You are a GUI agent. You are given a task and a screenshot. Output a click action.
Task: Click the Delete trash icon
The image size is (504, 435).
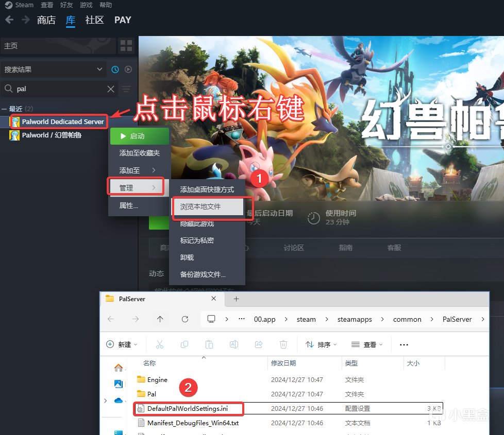[283, 344]
